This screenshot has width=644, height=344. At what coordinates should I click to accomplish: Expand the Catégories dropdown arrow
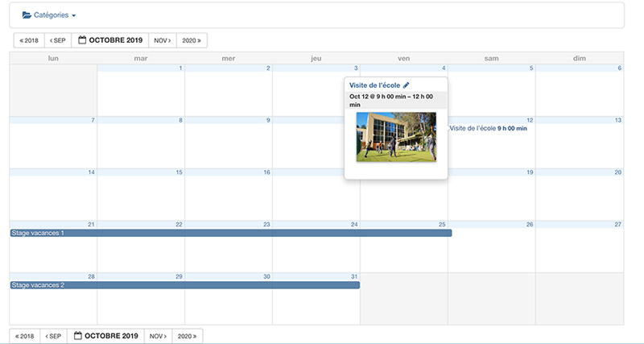click(73, 15)
